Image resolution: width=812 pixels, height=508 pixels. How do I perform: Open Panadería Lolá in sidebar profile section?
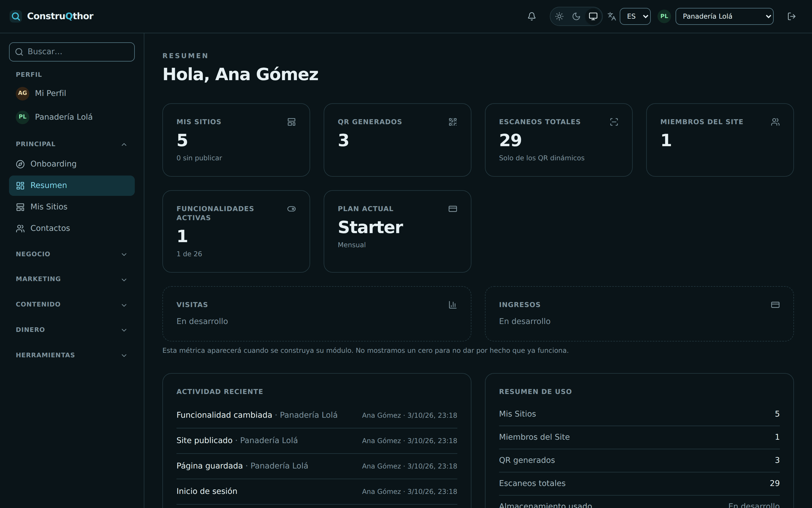tap(72, 117)
